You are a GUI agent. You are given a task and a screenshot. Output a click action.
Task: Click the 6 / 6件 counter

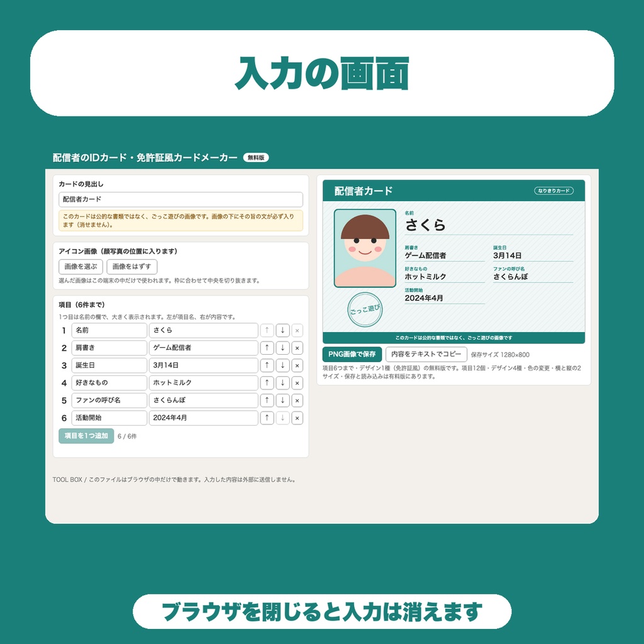click(x=127, y=436)
